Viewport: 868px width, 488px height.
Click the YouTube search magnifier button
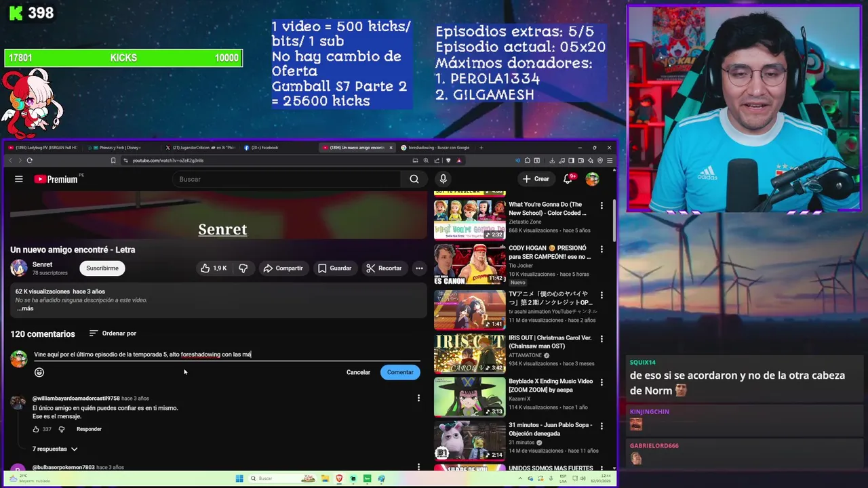[x=414, y=179]
